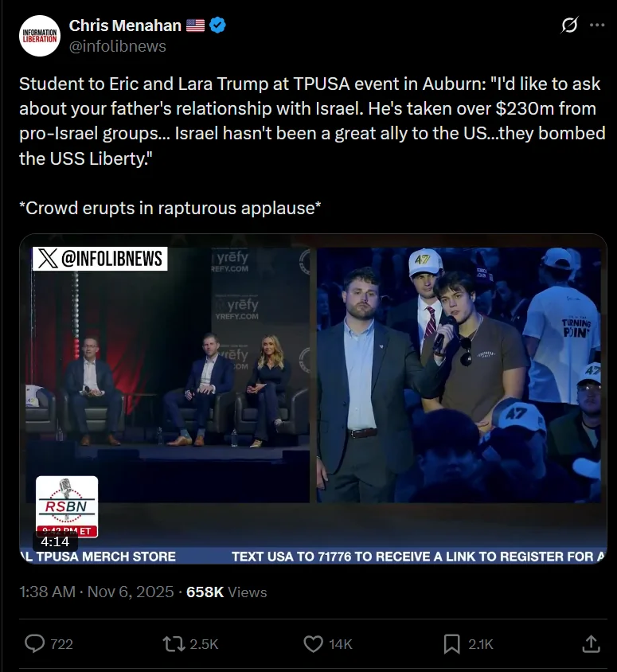Click the 14K likes count
617x672 pixels.
341,644
